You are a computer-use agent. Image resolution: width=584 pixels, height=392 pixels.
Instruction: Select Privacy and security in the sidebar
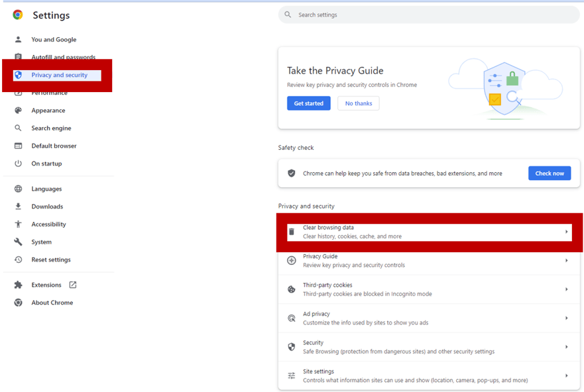(58, 75)
